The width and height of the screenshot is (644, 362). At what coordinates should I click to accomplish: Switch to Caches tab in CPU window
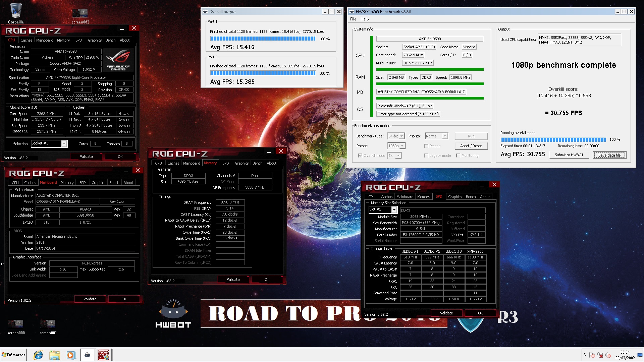tap(26, 40)
